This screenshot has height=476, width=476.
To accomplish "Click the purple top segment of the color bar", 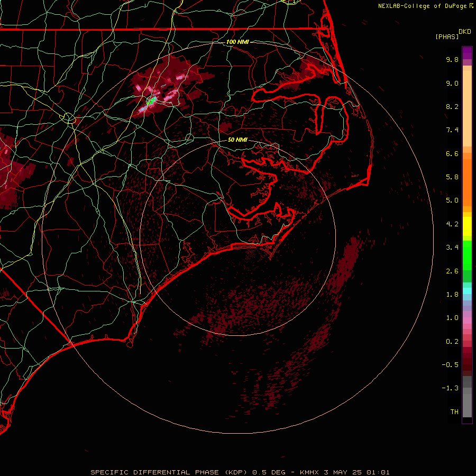I will pyautogui.click(x=467, y=53).
